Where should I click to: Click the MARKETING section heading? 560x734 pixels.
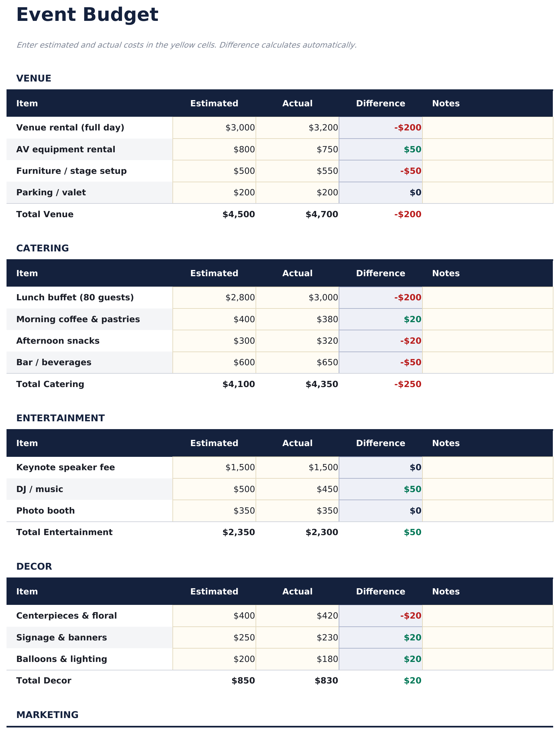47,715
